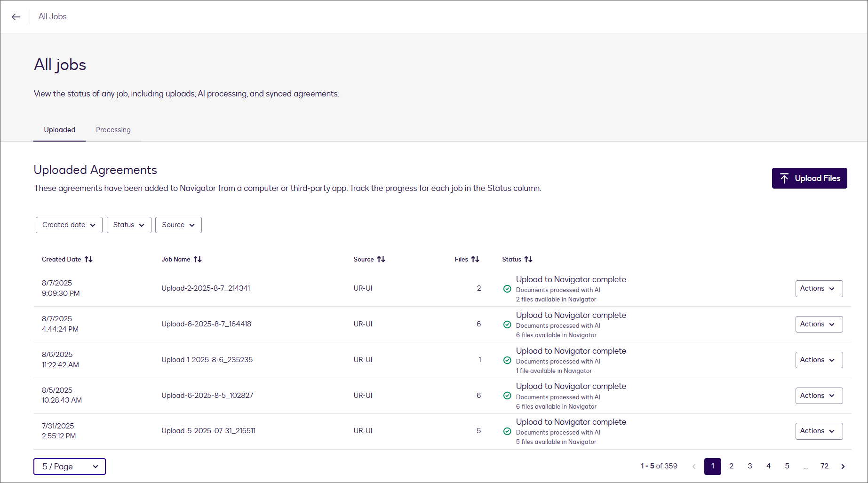Click the previous page chevron
Image resolution: width=868 pixels, height=483 pixels.
[x=694, y=466]
